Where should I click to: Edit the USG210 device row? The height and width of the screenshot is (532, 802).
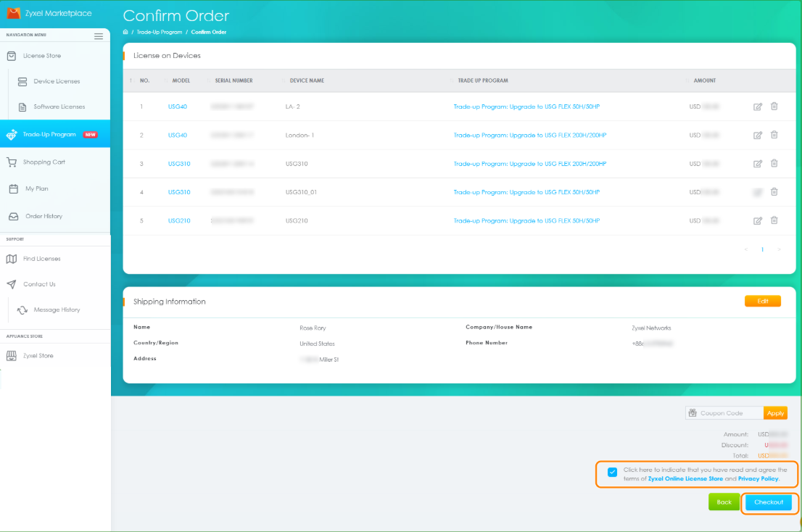(758, 221)
